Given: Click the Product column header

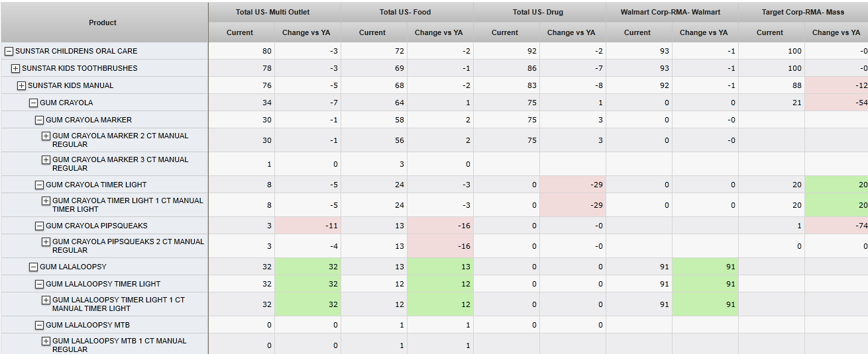Looking at the screenshot, I should (103, 22).
